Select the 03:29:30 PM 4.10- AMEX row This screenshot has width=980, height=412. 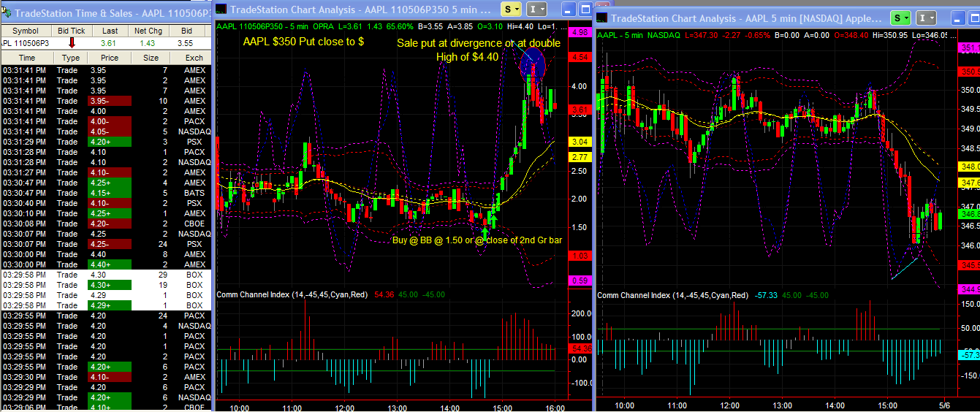point(106,377)
